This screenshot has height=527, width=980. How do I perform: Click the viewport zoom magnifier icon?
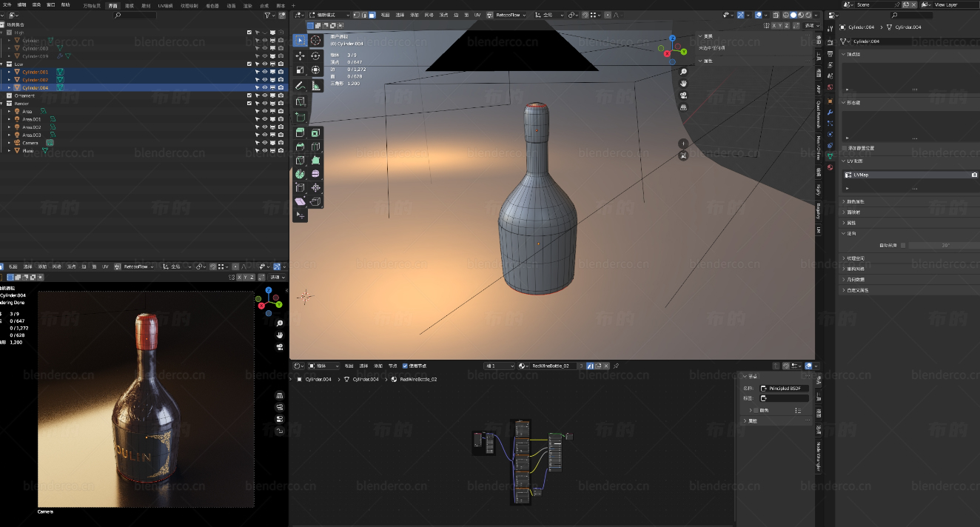tap(683, 72)
